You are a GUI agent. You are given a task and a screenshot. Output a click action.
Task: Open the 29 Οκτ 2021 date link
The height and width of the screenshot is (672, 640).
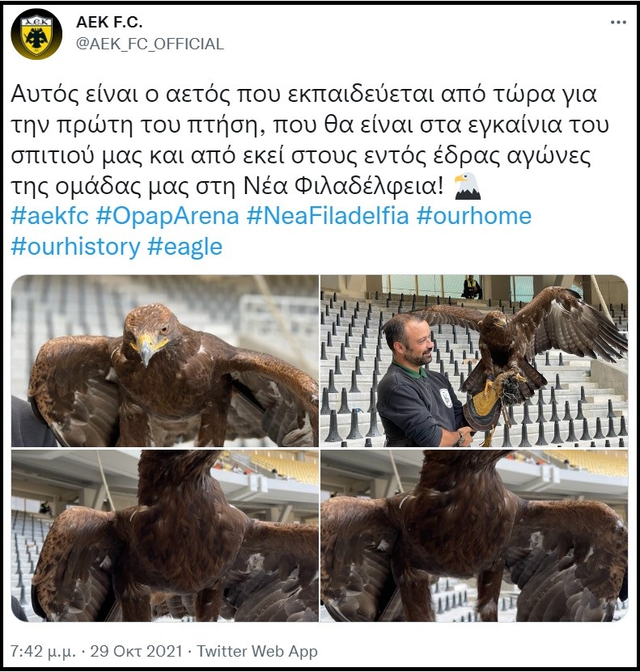click(x=136, y=652)
